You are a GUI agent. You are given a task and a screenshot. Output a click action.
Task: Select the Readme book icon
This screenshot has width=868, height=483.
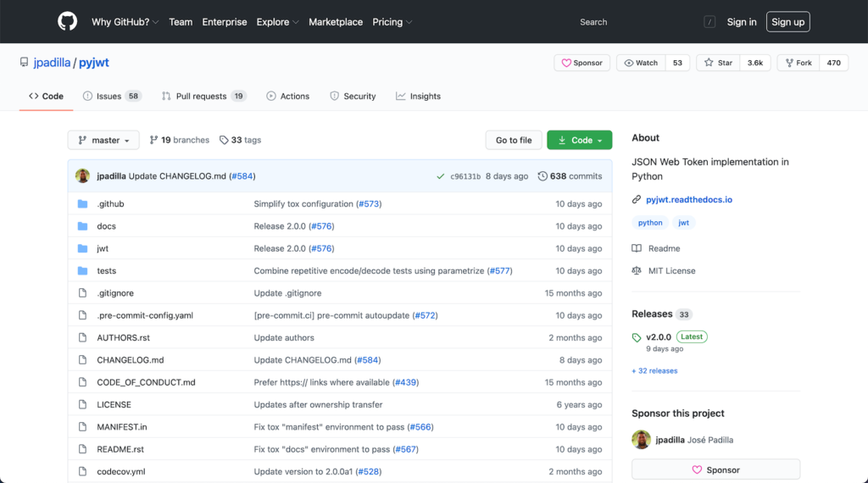tap(637, 248)
